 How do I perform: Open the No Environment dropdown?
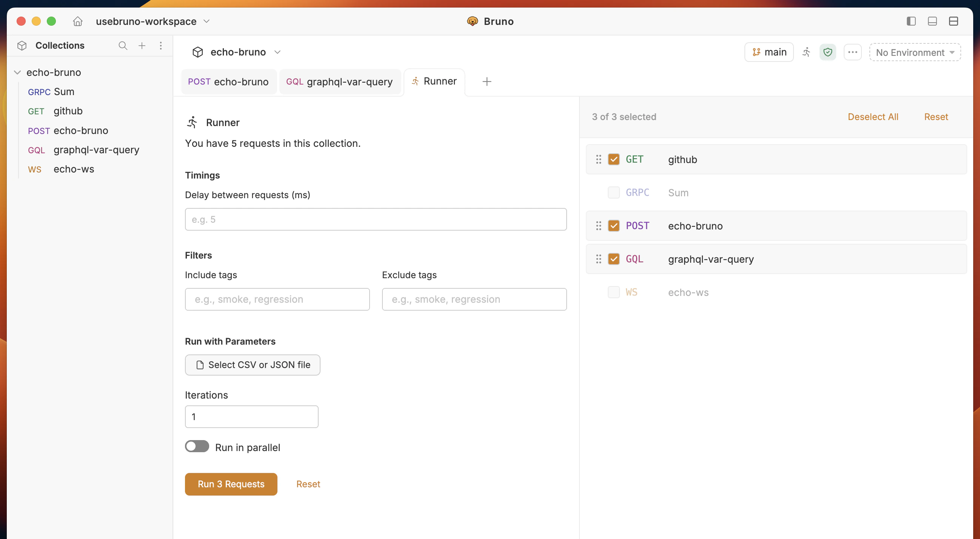[915, 52]
